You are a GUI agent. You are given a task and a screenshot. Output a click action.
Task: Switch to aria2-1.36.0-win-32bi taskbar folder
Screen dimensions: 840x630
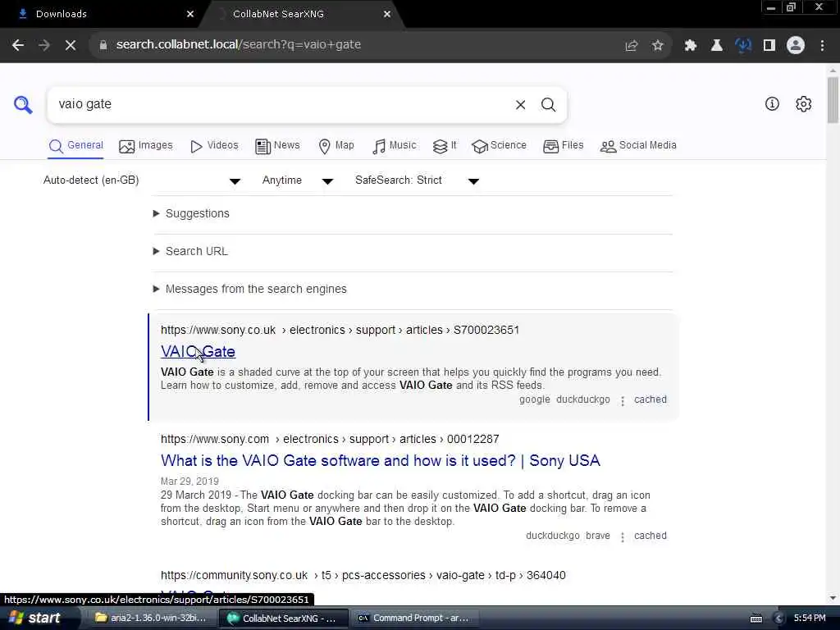(x=151, y=619)
